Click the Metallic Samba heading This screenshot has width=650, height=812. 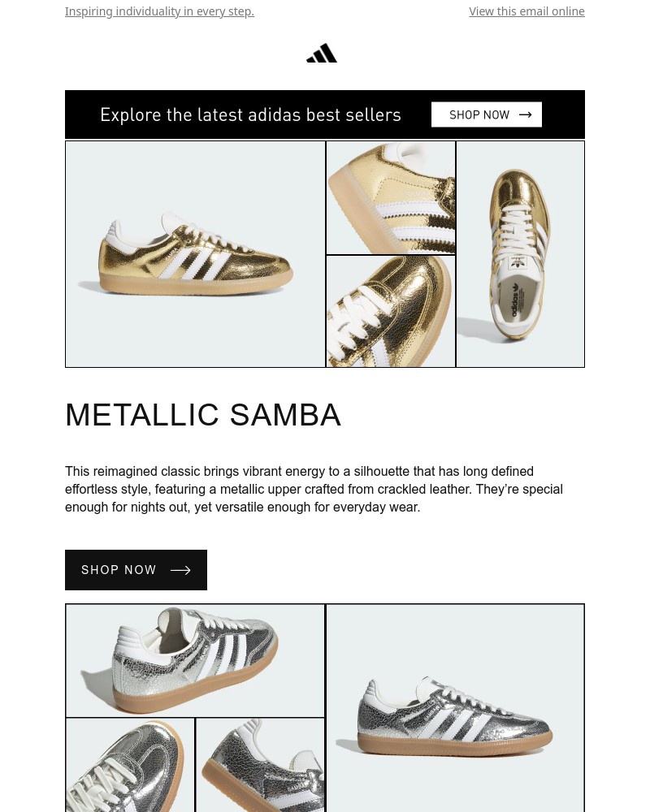(203, 415)
